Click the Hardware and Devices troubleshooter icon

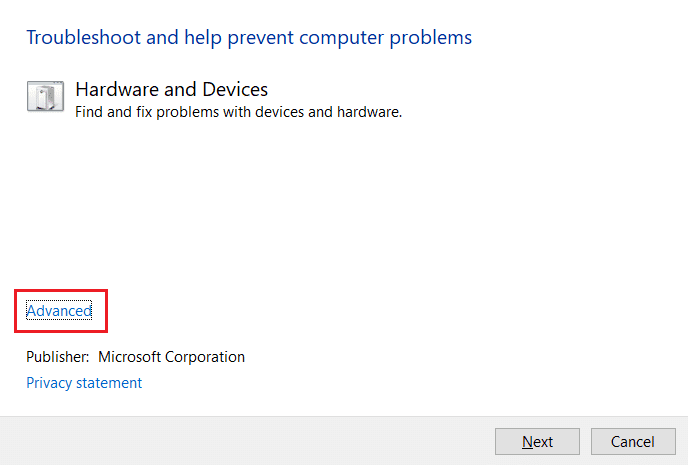click(45, 98)
